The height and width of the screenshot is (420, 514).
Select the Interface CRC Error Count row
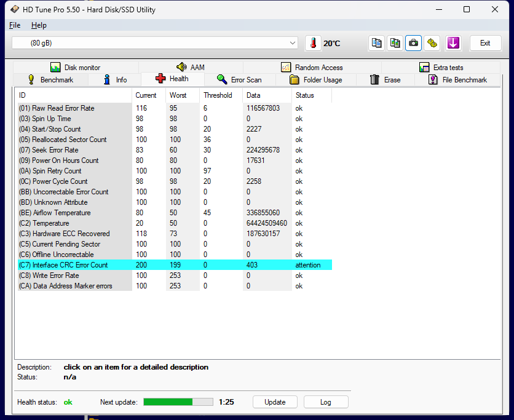123,265
